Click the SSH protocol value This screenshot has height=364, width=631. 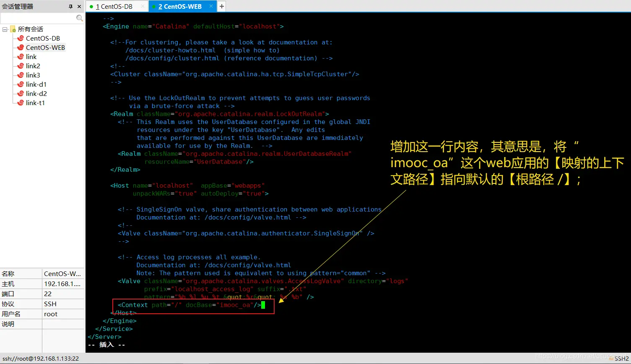(x=50, y=304)
